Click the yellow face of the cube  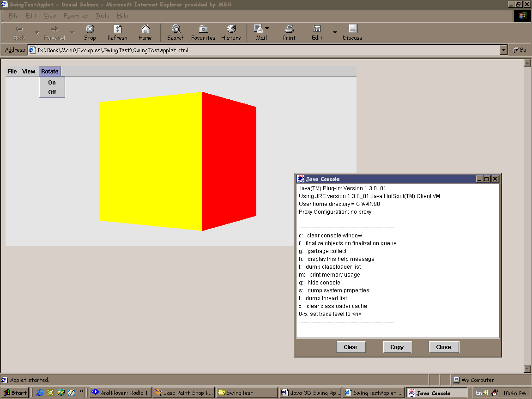click(151, 161)
